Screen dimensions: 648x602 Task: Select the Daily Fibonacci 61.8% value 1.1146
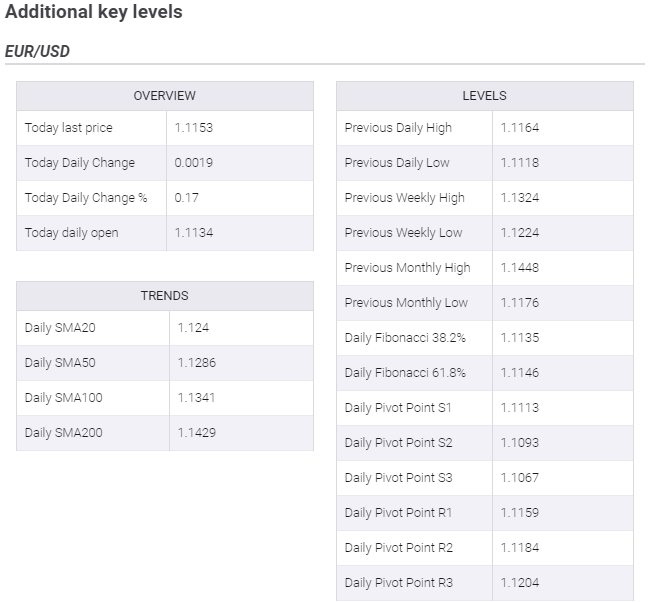pos(520,373)
